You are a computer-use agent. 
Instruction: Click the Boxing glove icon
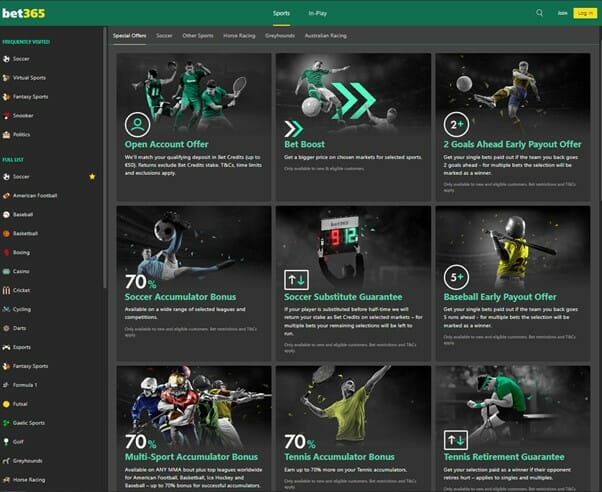click(x=6, y=252)
